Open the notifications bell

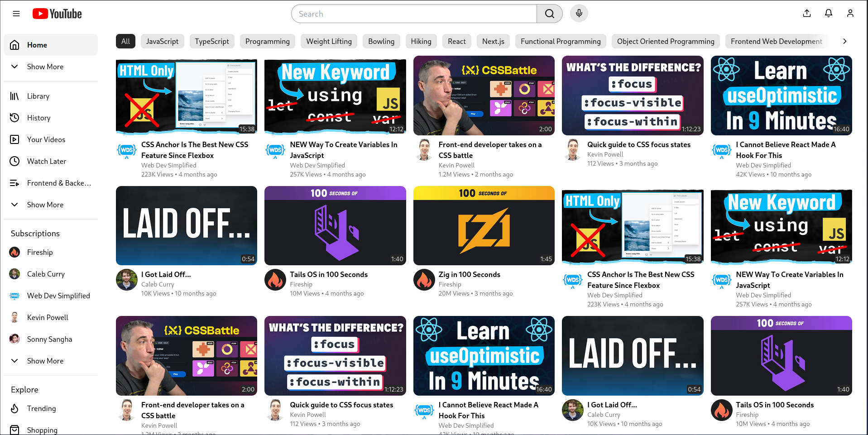point(829,14)
